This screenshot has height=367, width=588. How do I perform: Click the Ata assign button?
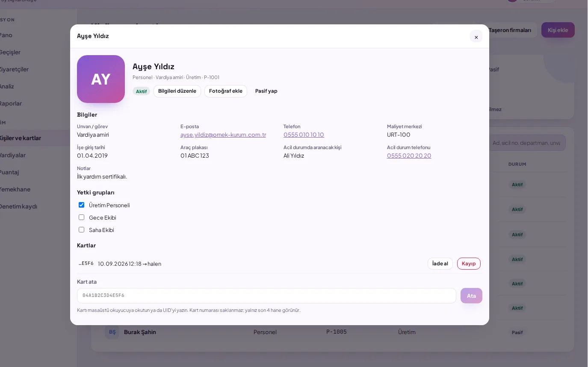tap(471, 296)
